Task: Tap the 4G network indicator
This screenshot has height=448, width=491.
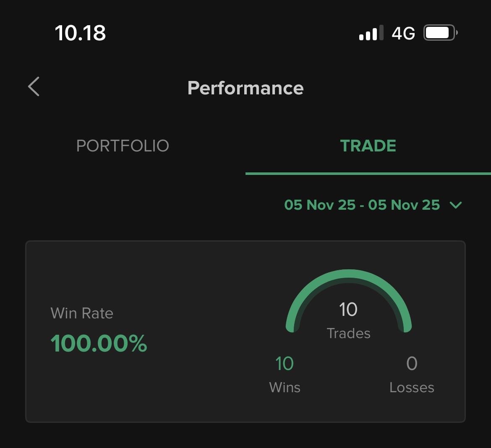Action: pos(403,33)
